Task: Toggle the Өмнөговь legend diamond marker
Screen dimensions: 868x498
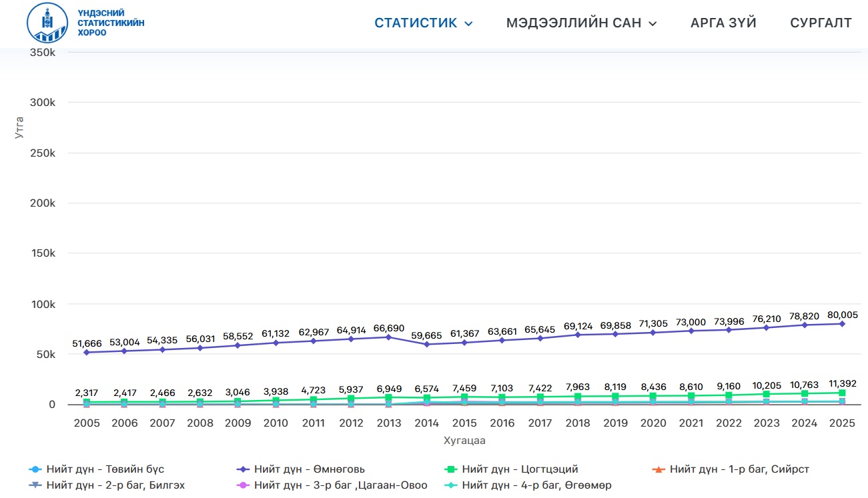Action: click(244, 469)
